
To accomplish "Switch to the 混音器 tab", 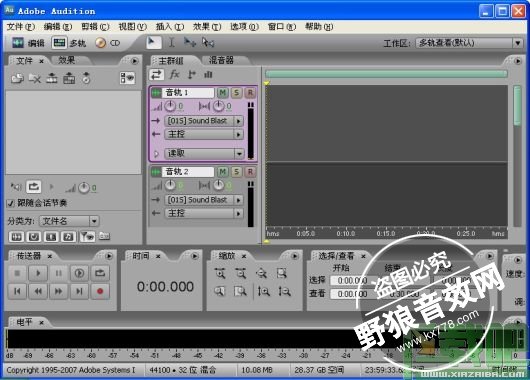I will click(221, 60).
